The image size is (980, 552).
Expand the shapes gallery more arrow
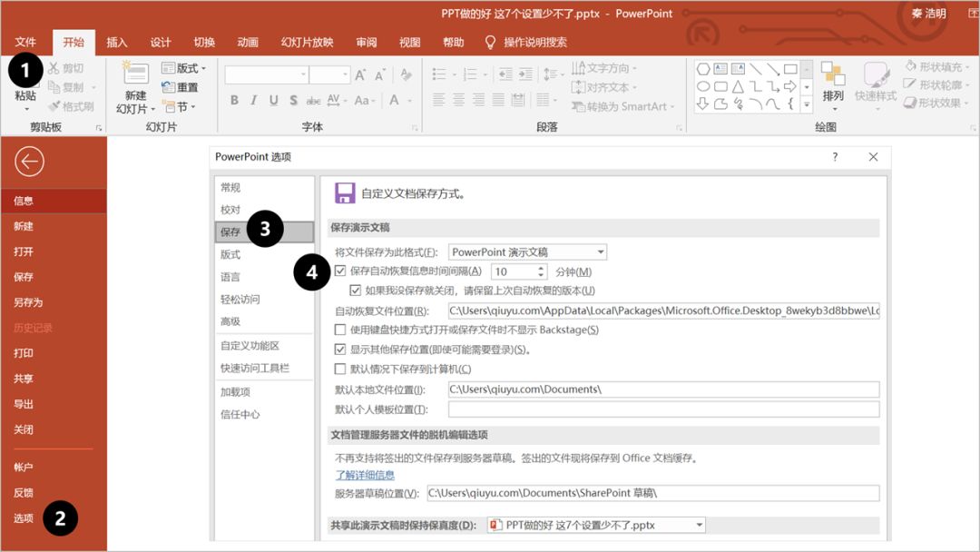807,104
